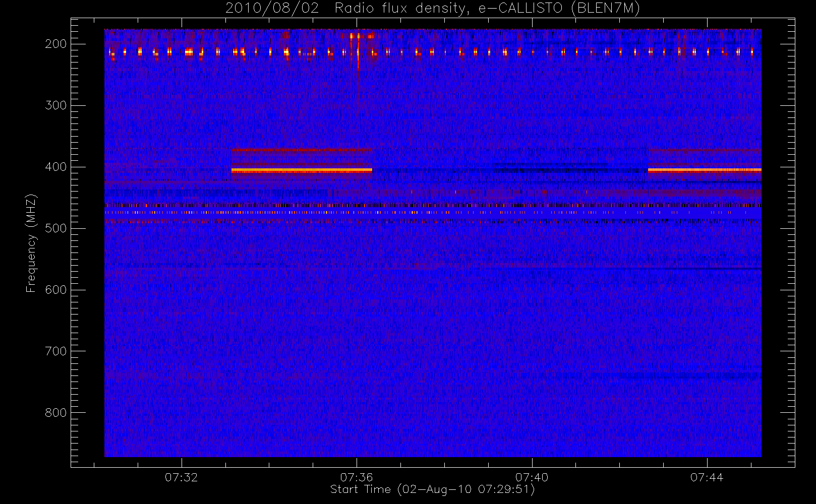Click the 07:36 time tick label
The image size is (816, 504).
[x=357, y=477]
